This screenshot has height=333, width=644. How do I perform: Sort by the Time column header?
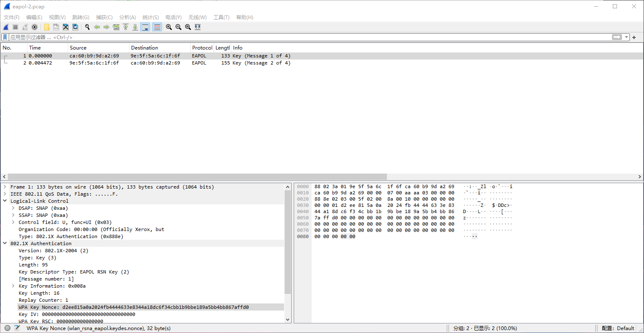(x=48, y=48)
